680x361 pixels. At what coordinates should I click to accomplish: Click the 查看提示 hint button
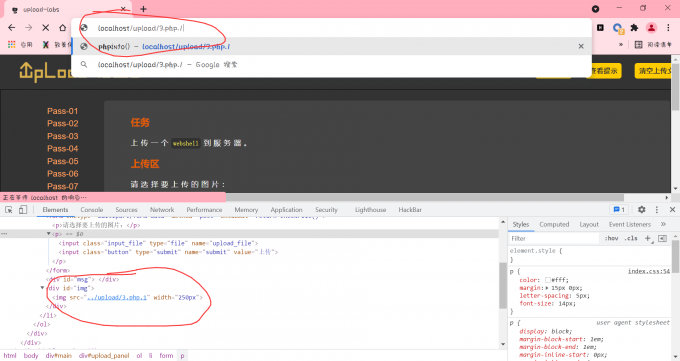(x=604, y=71)
